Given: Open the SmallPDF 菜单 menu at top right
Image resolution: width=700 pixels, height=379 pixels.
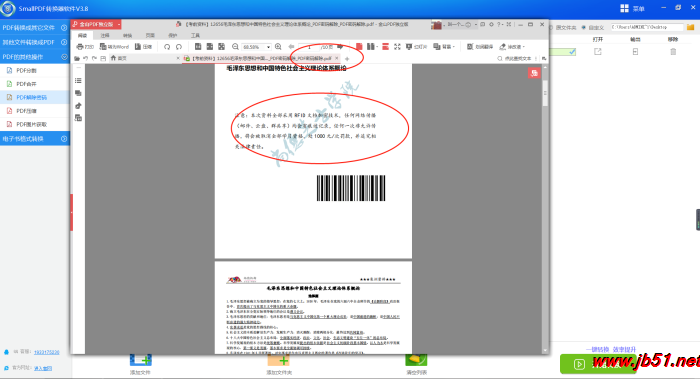Looking at the screenshot, I should point(633,8).
